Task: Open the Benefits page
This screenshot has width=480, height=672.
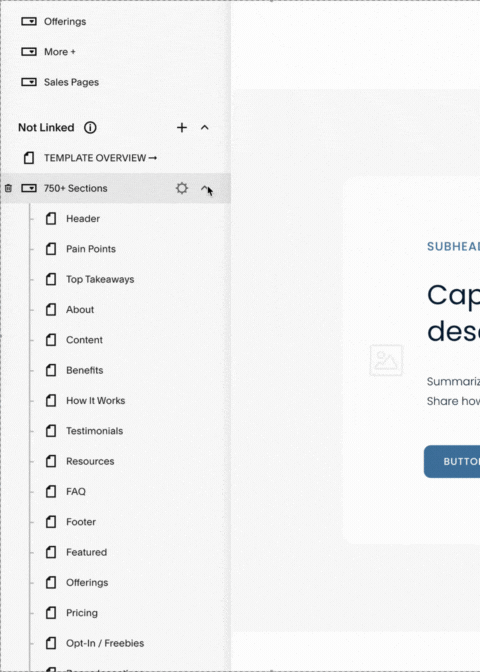Action: tap(84, 370)
